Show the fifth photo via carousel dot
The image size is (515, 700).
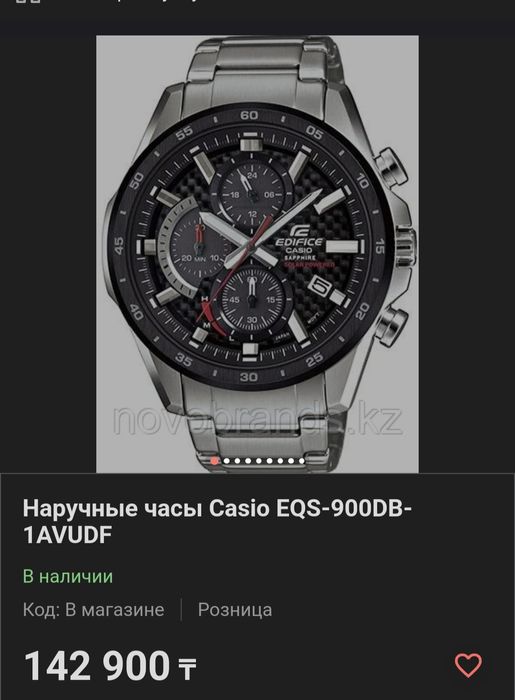coord(259,461)
